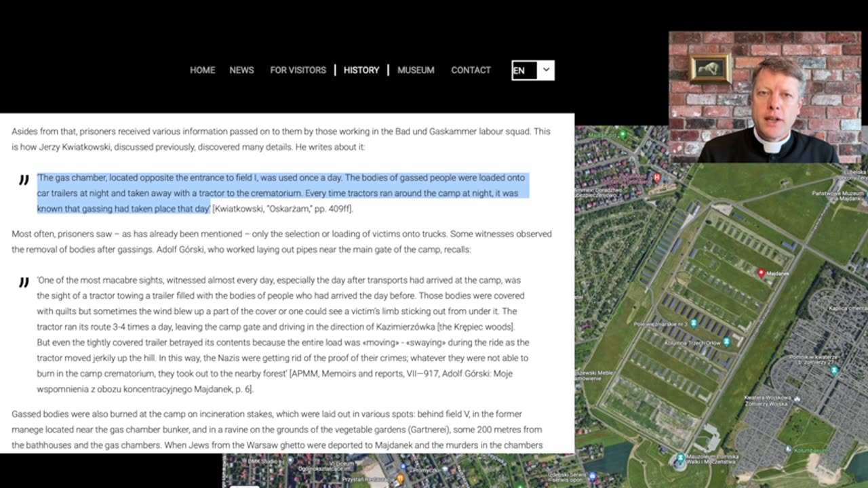This screenshot has width=868, height=488.
Task: Open the CONTACT navigation item
Action: (x=471, y=70)
